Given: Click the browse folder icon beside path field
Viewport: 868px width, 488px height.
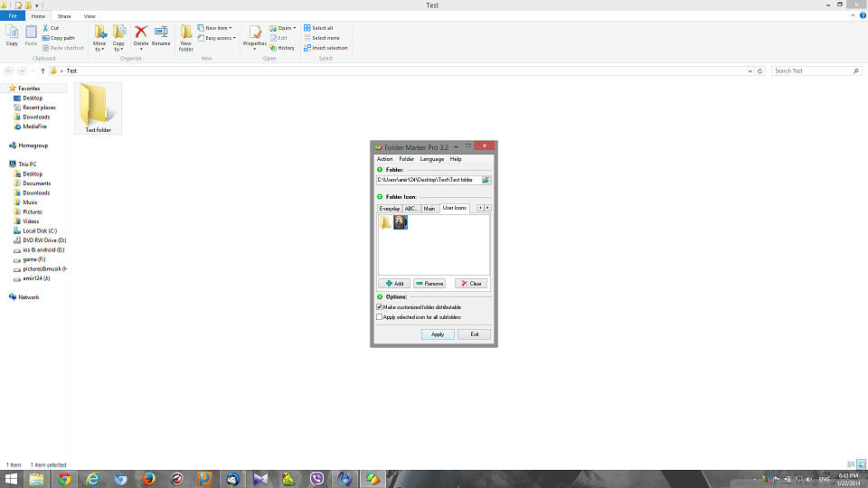Looking at the screenshot, I should point(486,180).
